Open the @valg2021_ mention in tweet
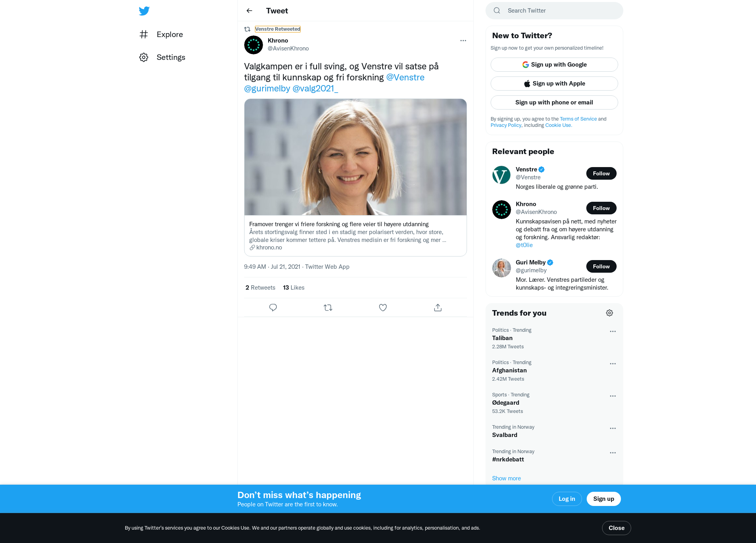The height and width of the screenshot is (543, 756). point(315,88)
